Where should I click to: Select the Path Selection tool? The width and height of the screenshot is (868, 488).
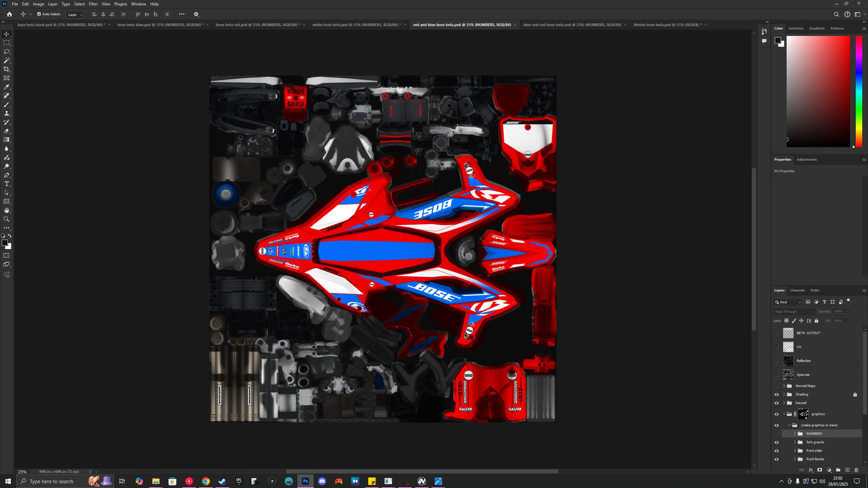click(7, 193)
